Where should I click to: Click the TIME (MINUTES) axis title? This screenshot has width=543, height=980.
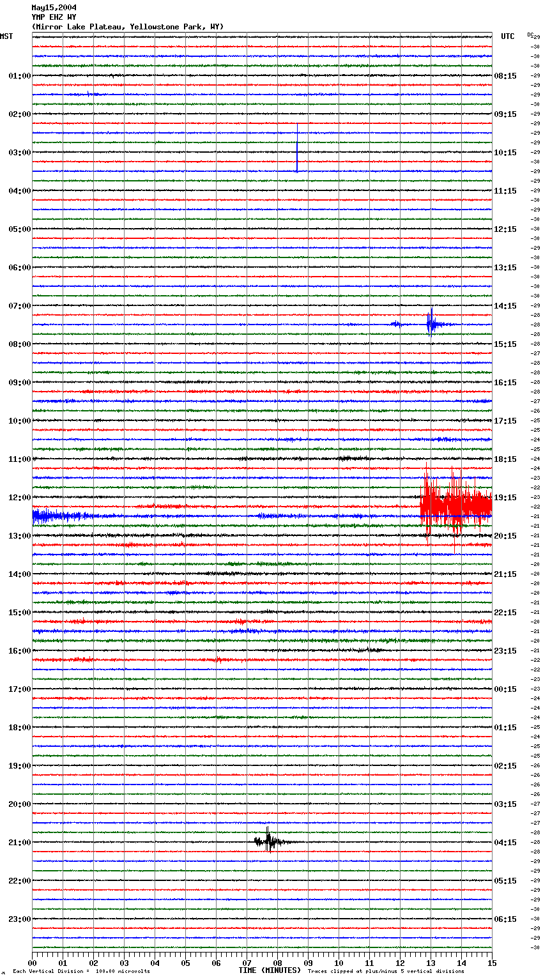[x=270, y=970]
